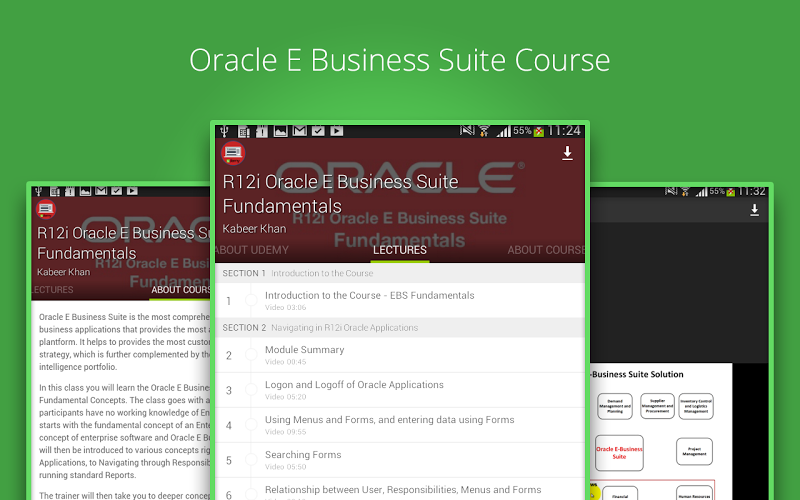Tap red course app icon in center phone
The image size is (800, 500).
[233, 153]
